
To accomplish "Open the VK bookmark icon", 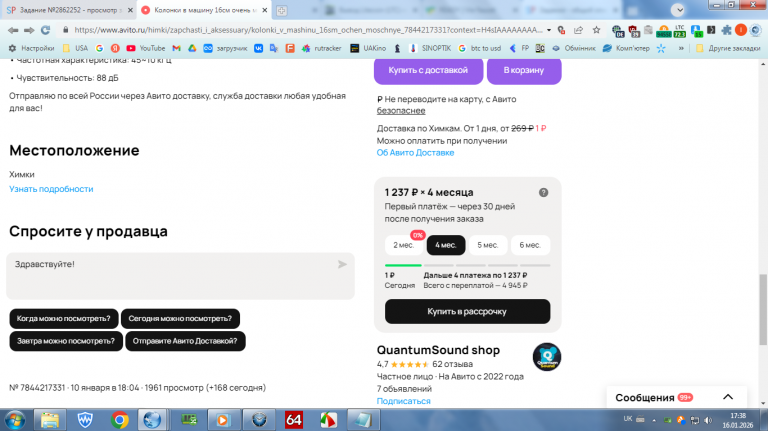I will (258, 48).
